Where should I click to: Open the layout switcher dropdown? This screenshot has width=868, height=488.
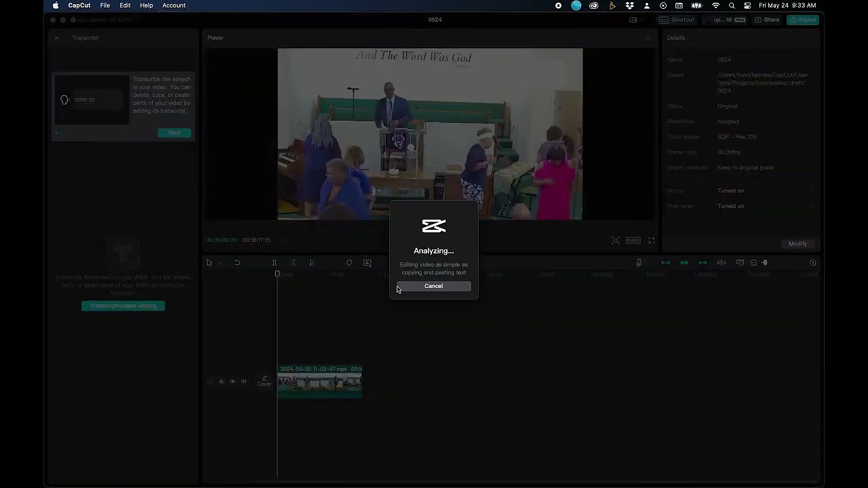point(635,20)
